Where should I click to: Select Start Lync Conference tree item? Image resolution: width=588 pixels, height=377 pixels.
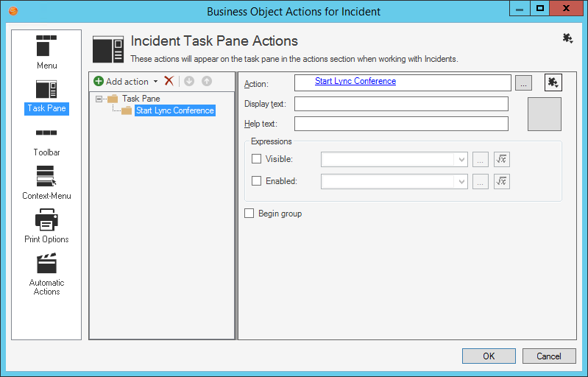(174, 110)
